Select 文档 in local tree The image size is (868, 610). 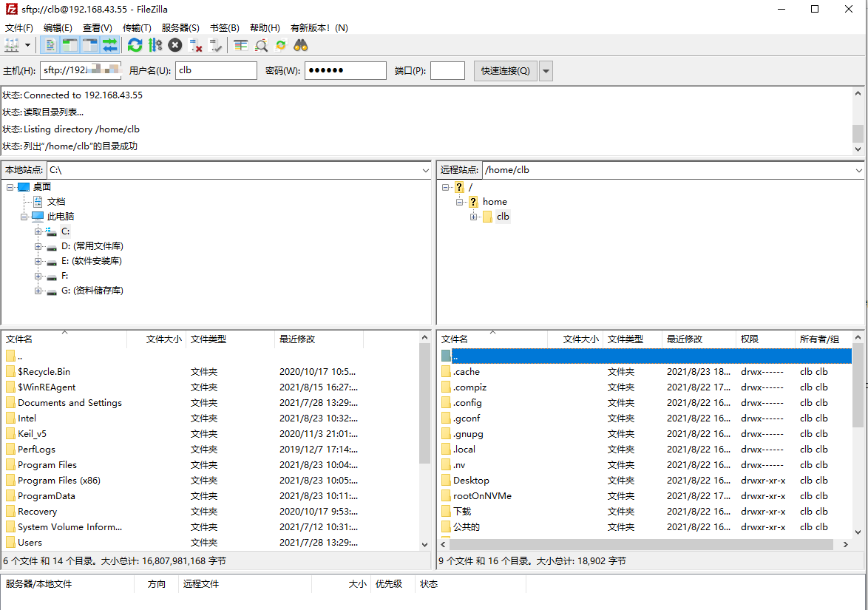click(x=56, y=202)
